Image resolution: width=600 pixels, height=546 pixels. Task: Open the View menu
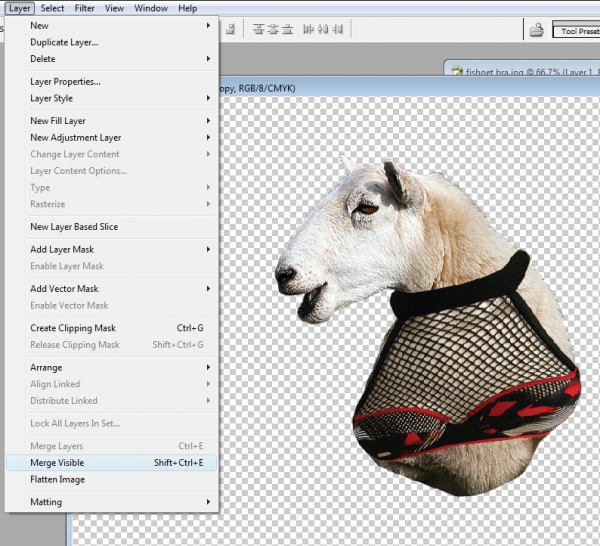[x=114, y=8]
